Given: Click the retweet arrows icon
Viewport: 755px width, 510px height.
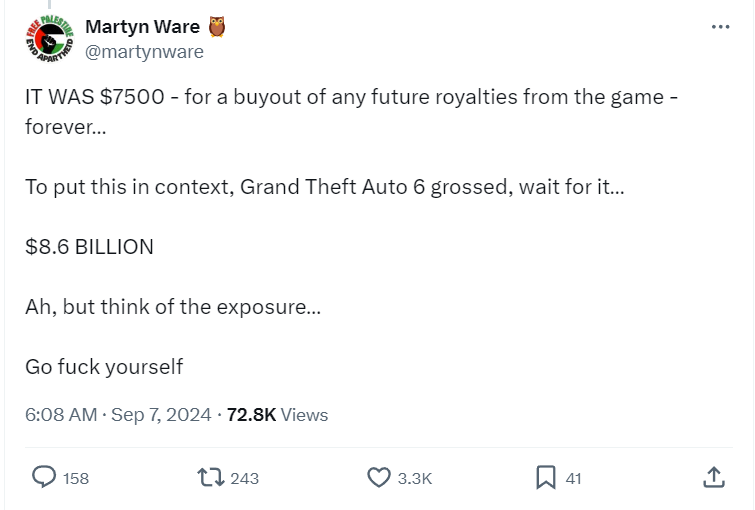Looking at the screenshot, I should click(211, 478).
